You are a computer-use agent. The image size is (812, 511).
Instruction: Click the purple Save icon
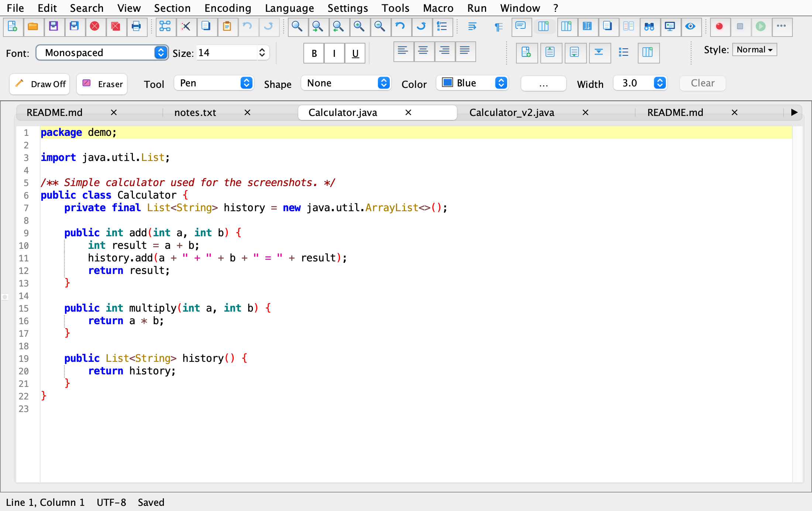(54, 27)
